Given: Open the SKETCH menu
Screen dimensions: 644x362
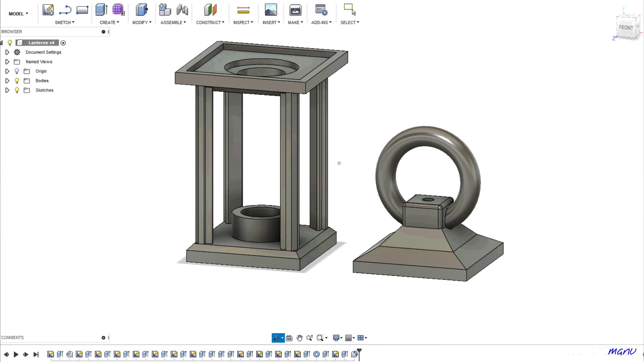Looking at the screenshot, I should point(65,22).
